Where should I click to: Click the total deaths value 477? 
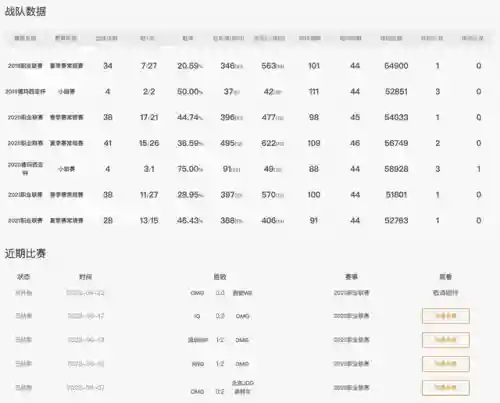(269, 117)
